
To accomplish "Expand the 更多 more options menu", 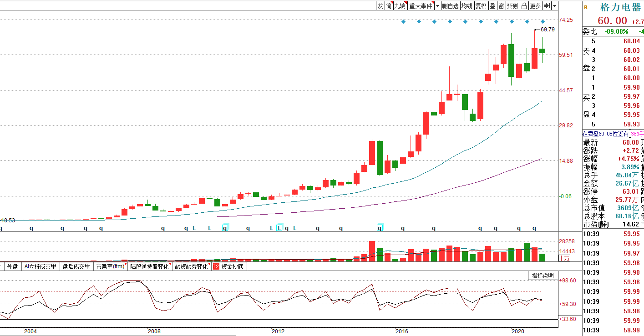I will (x=535, y=6).
